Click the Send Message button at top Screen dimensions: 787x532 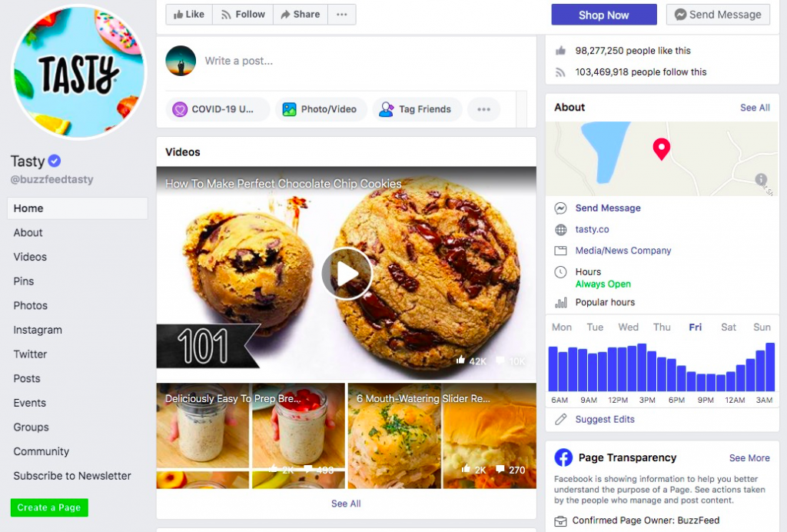(x=718, y=15)
